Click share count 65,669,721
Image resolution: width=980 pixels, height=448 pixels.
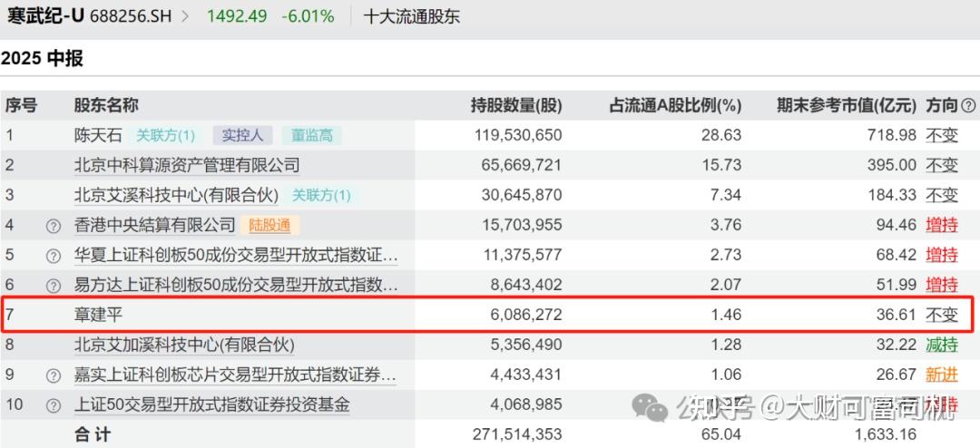(x=521, y=165)
